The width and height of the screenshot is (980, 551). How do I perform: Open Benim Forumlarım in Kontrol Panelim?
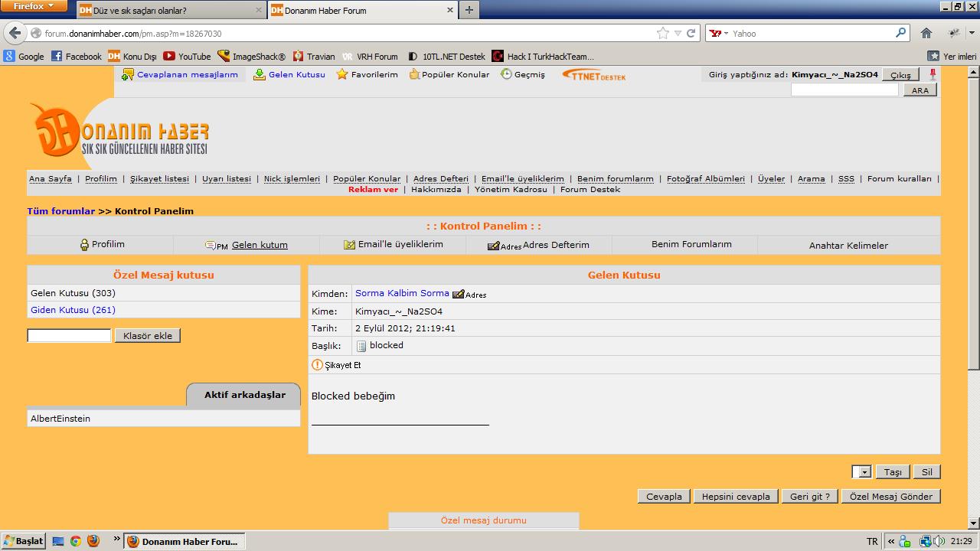pyautogui.click(x=691, y=244)
